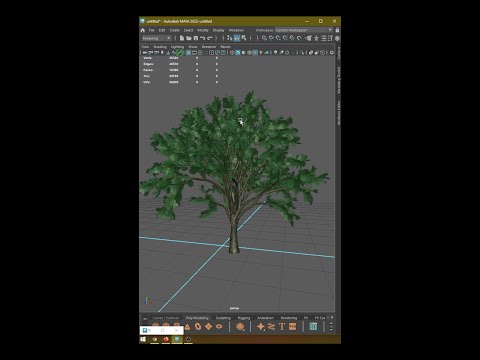The height and width of the screenshot is (360, 480).
Task: Open the Windows Start menu
Action: (143, 339)
